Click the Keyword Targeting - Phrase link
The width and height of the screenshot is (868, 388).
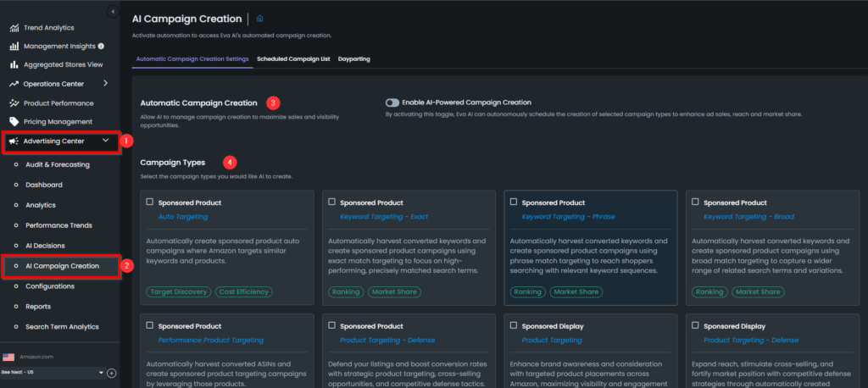point(568,217)
